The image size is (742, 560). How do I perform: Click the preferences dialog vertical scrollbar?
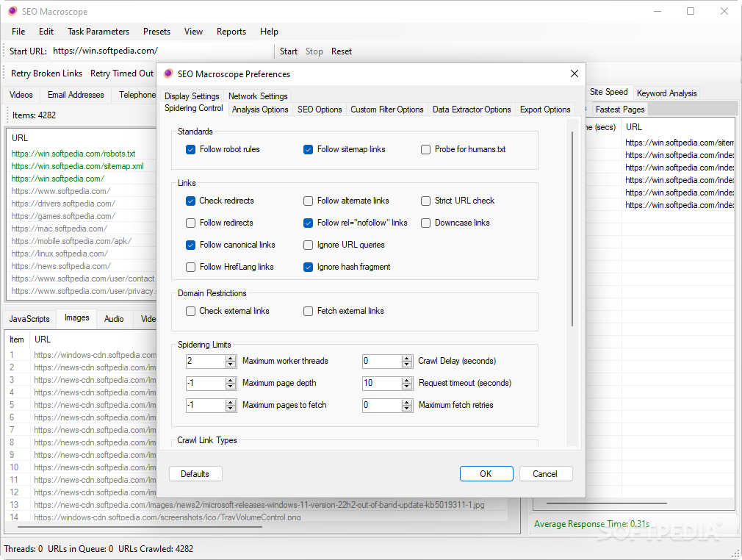[572, 229]
